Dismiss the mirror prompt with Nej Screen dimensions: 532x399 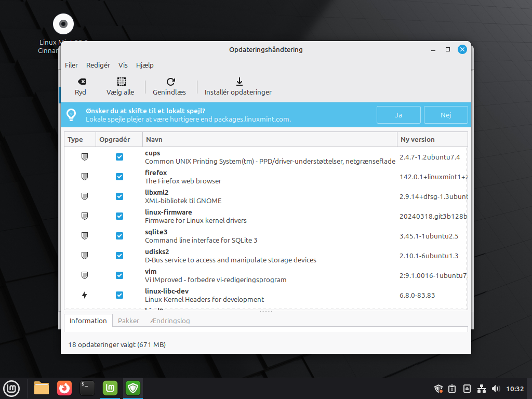446,115
